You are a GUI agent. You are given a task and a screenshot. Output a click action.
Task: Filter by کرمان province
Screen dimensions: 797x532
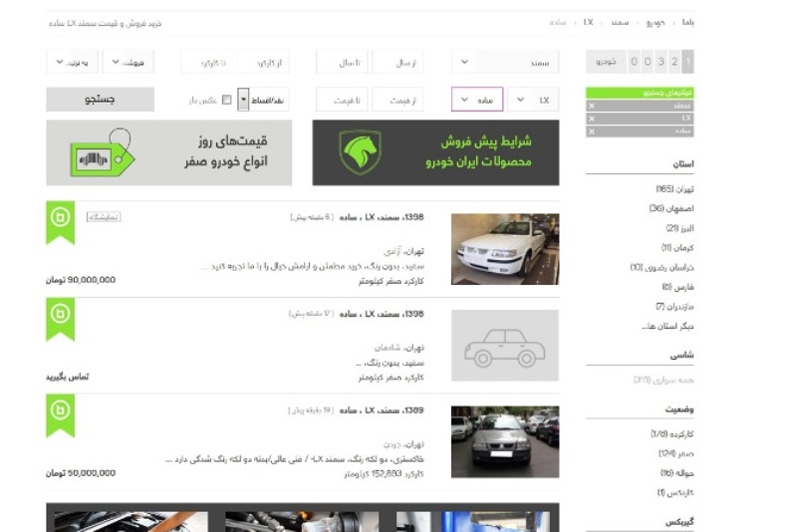pos(677,247)
